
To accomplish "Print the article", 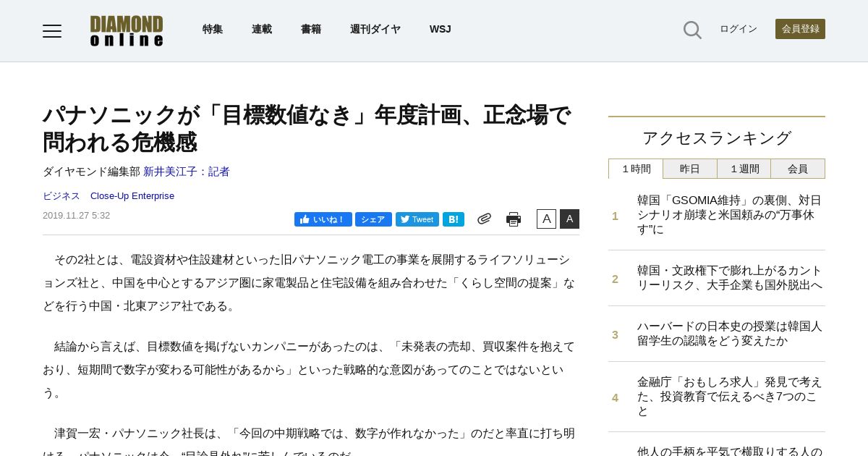I will 514,219.
